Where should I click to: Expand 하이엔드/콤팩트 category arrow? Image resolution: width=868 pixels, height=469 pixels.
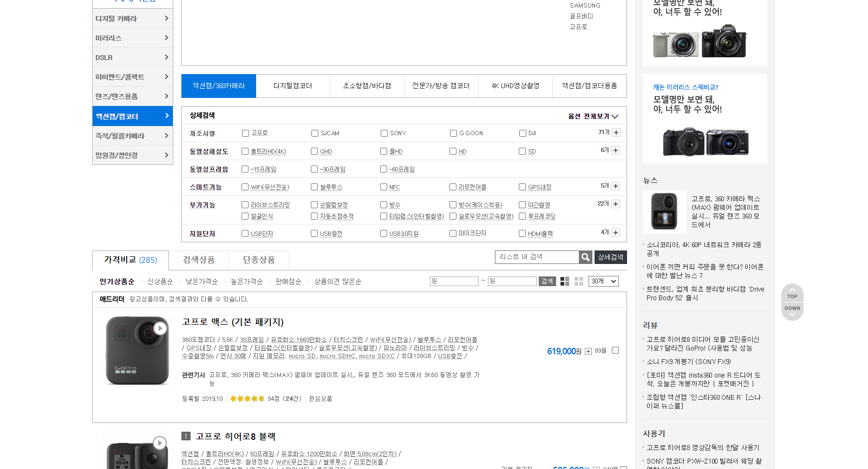tap(166, 77)
